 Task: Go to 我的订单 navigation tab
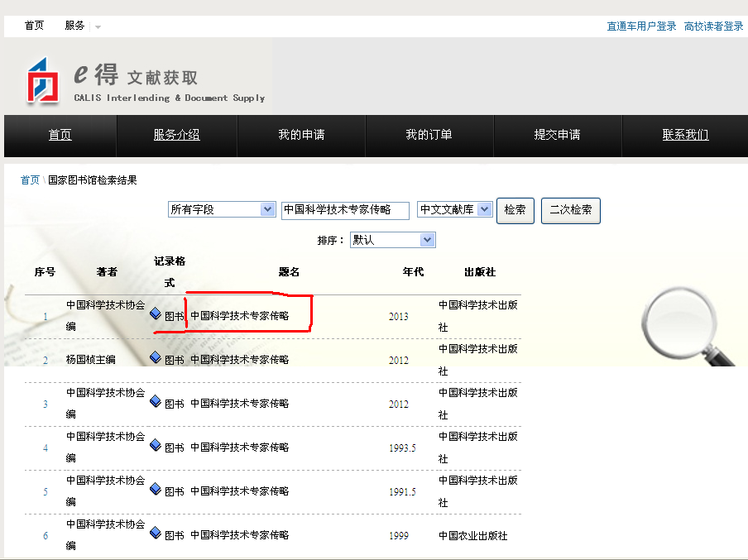(429, 135)
